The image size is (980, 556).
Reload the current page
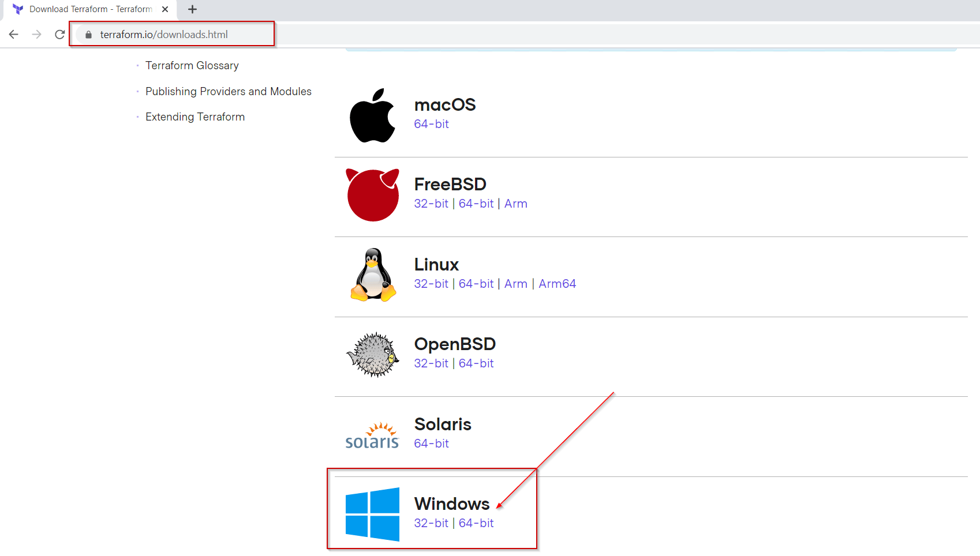59,34
